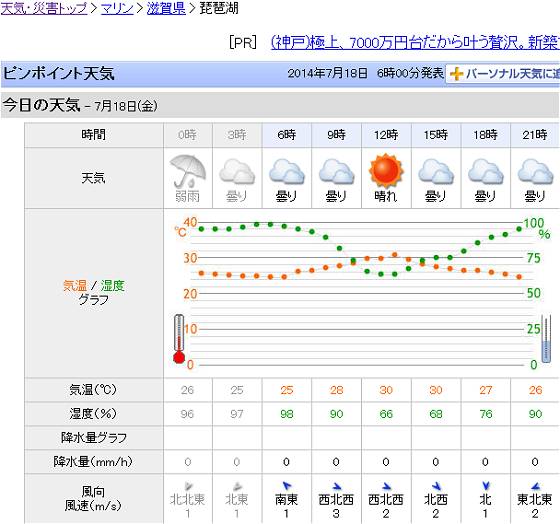560x524 pixels.
Task: Click the cloudy icon at 9時
Action: coord(336,171)
